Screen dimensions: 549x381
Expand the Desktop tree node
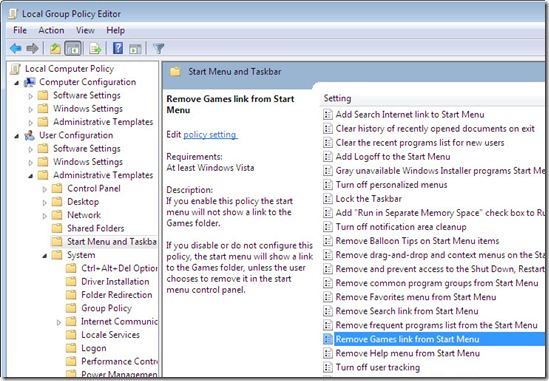point(44,202)
